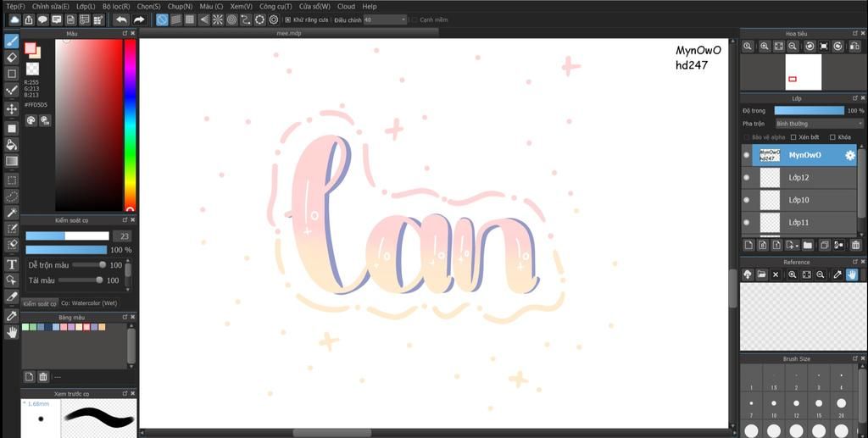
Task: Toggle the Cạnh mềm checkbox
Action: (x=415, y=20)
